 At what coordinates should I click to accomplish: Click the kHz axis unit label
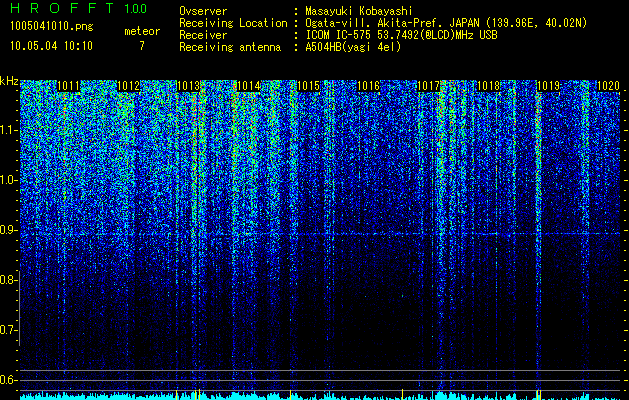click(9, 81)
